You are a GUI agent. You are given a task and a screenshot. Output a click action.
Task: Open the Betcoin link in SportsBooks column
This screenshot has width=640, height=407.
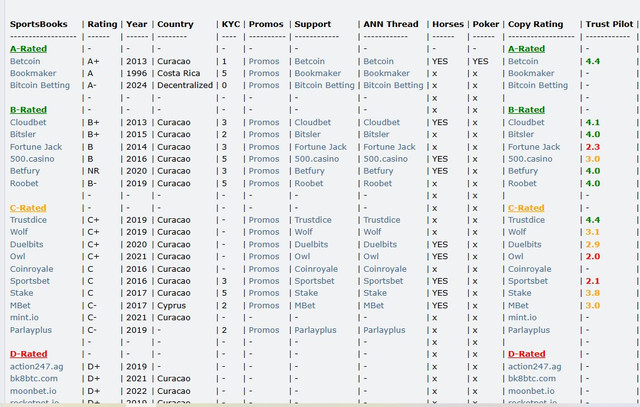[x=25, y=61]
